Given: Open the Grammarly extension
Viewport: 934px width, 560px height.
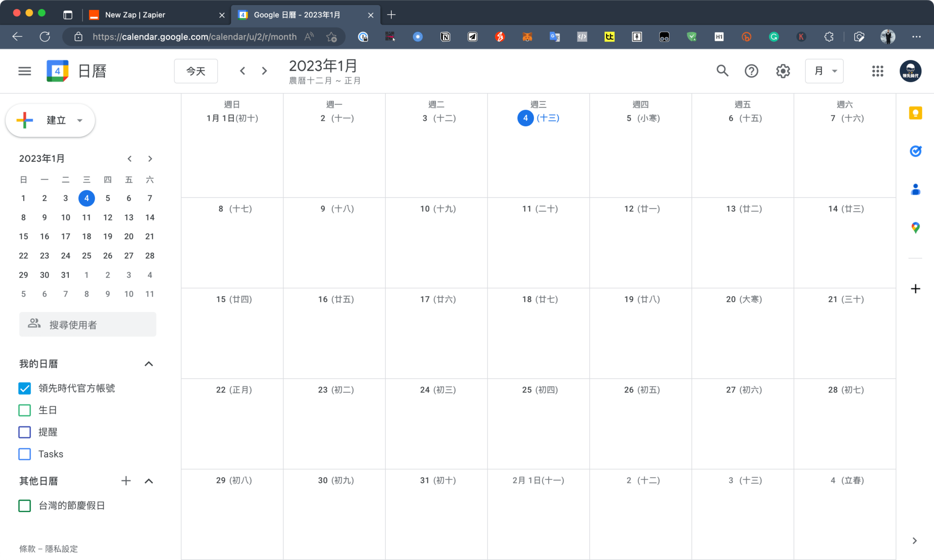Looking at the screenshot, I should click(773, 36).
